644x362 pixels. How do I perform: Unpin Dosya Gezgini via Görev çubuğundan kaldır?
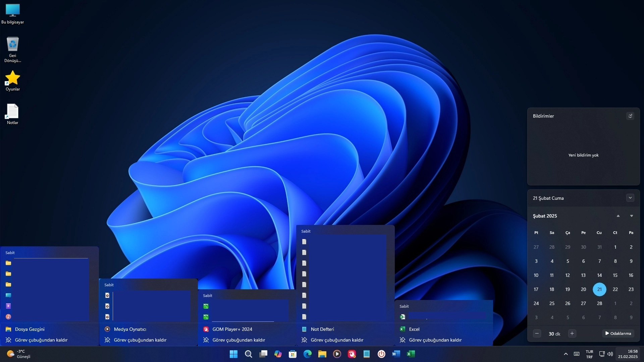point(50,340)
